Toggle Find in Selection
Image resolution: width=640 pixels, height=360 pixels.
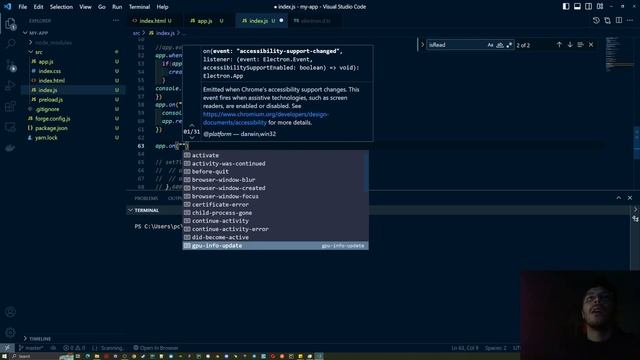pyautogui.click(x=580, y=45)
